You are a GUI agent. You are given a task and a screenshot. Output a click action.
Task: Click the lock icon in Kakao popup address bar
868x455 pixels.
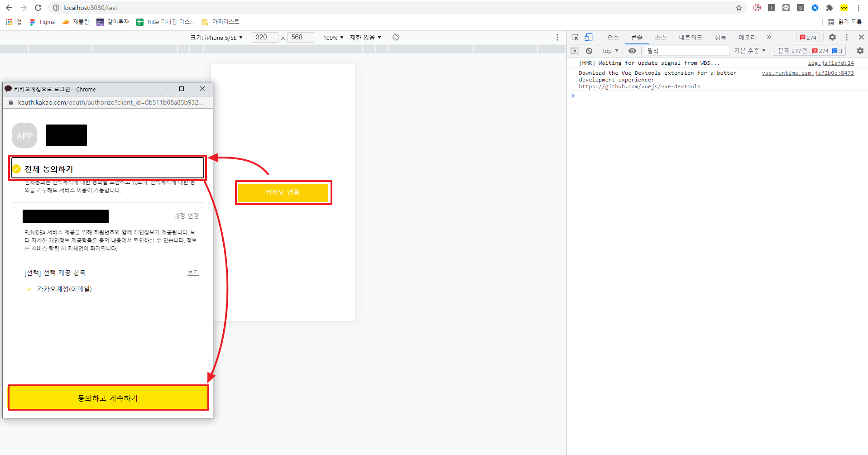tap(11, 102)
